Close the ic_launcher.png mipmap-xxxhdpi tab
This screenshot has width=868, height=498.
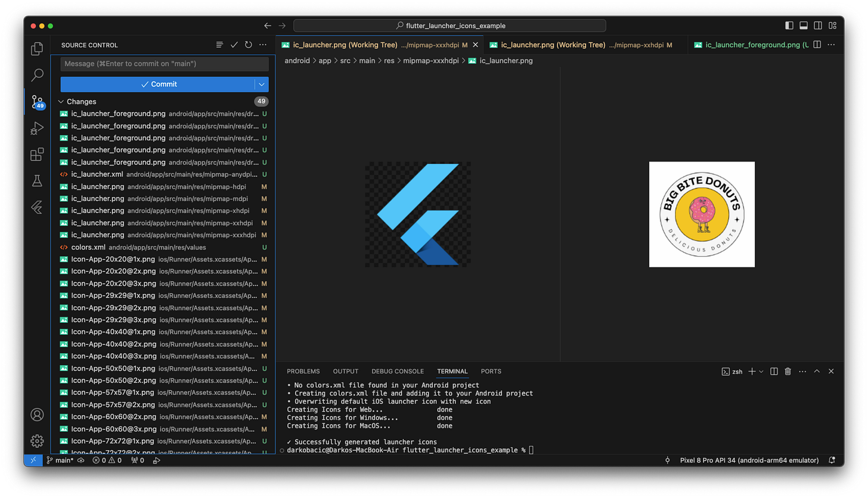pyautogui.click(x=475, y=45)
